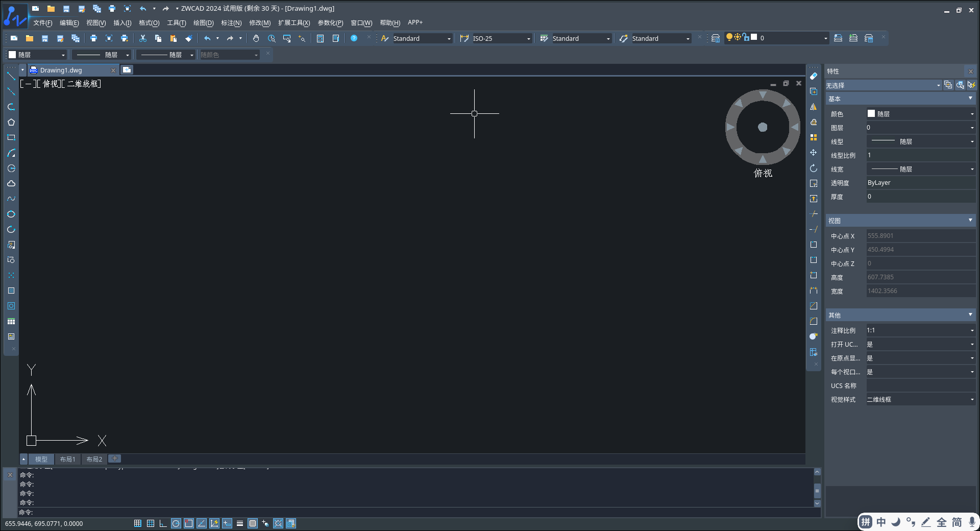The height and width of the screenshot is (531, 980).
Task: Open the 无选择 selection dropdown
Action: (x=883, y=85)
